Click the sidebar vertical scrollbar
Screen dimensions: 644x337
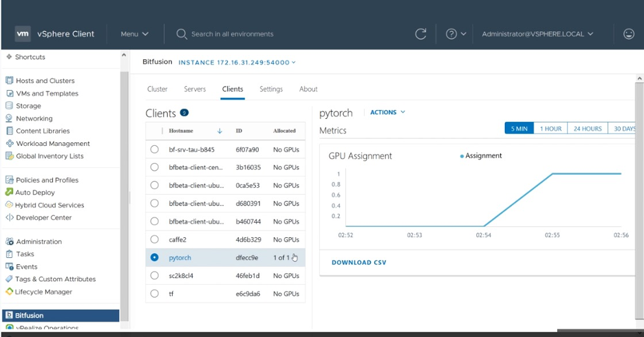tap(124, 186)
